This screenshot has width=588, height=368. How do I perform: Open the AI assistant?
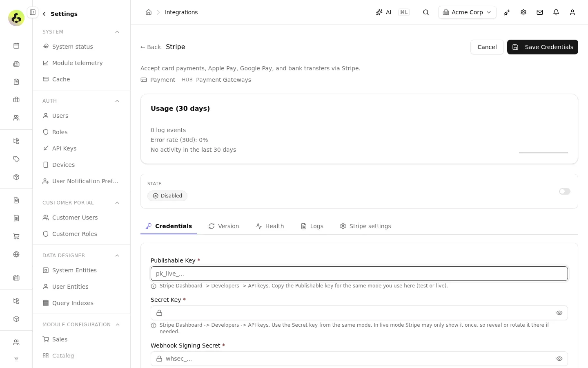tap(384, 12)
